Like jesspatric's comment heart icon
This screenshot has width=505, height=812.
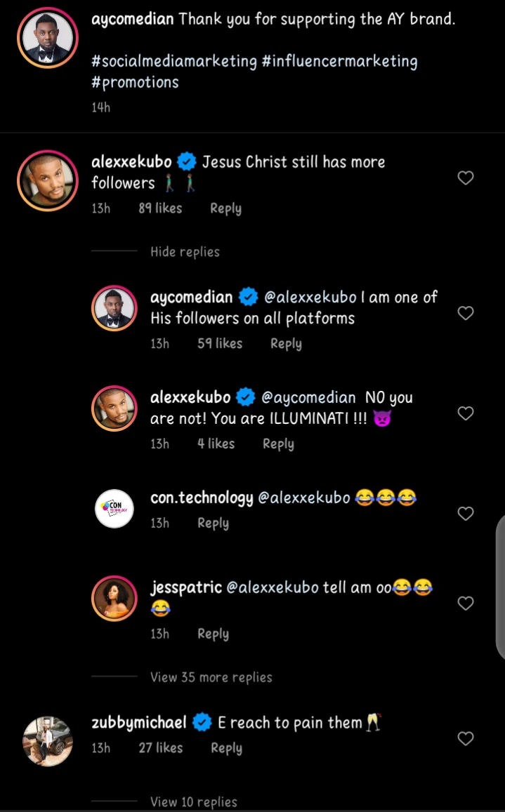point(466,604)
